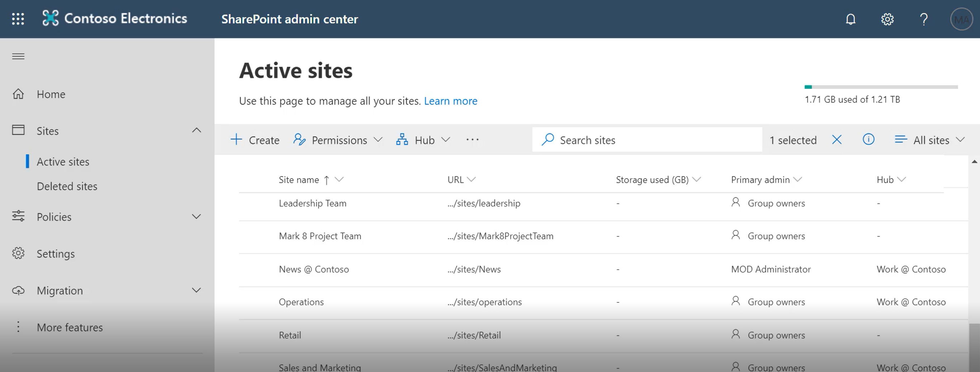
Task: Select the Leadership Team site row
Action: tap(603, 204)
